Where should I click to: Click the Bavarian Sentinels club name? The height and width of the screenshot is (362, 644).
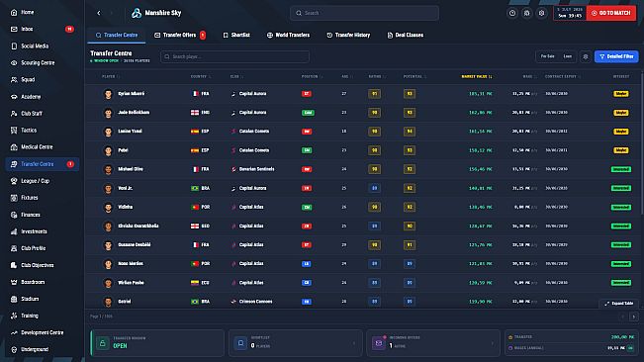pyautogui.click(x=256, y=169)
